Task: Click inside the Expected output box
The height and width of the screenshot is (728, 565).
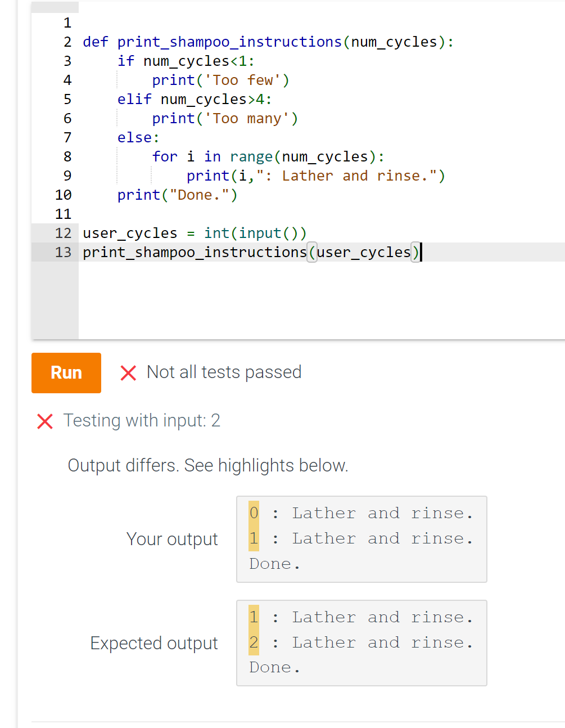Action: (x=361, y=642)
